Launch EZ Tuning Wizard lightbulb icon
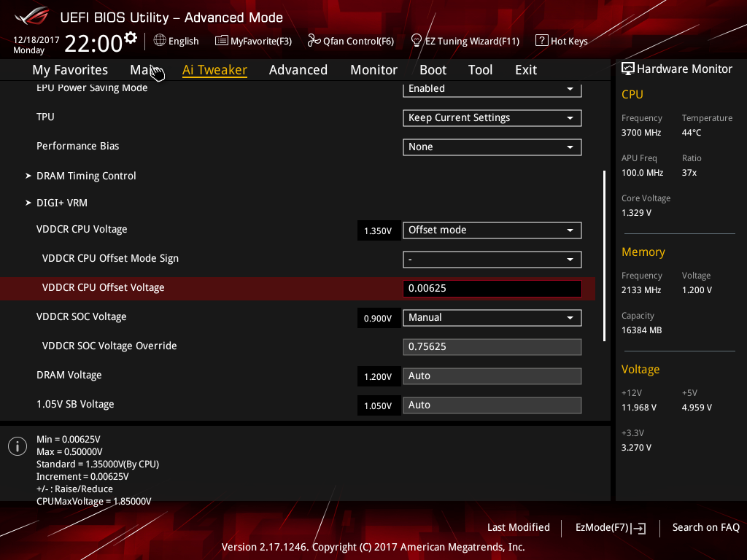The image size is (747, 560). coord(417,41)
